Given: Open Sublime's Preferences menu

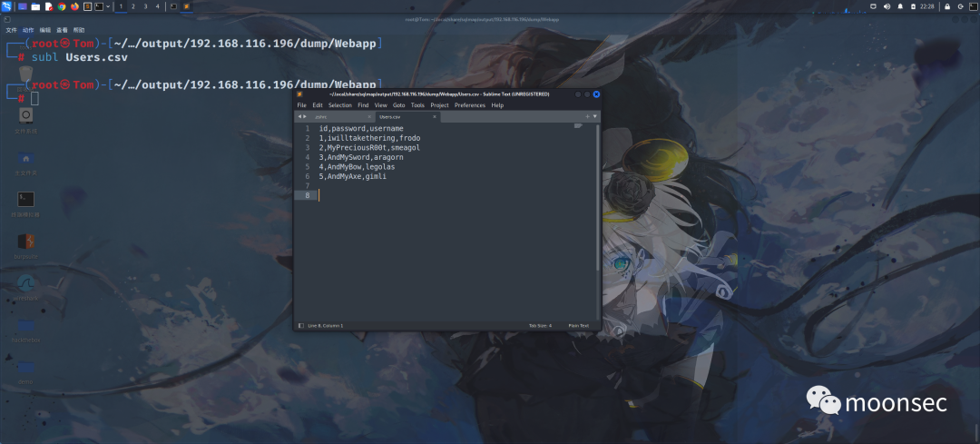Looking at the screenshot, I should 470,105.
